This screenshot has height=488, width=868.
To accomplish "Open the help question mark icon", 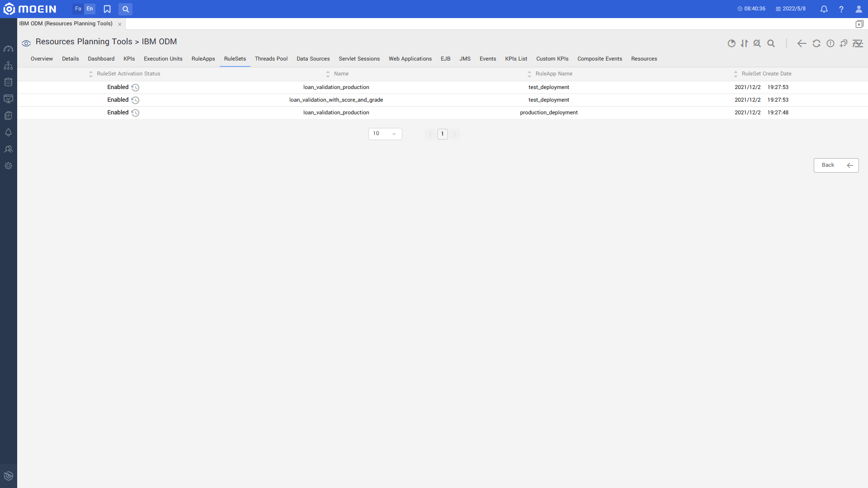I will point(841,9).
